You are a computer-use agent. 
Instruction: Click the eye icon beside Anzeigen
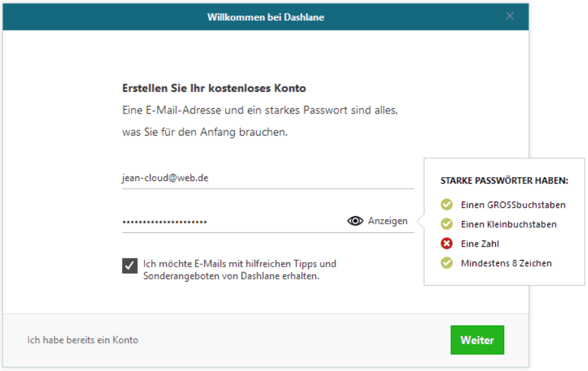(355, 221)
